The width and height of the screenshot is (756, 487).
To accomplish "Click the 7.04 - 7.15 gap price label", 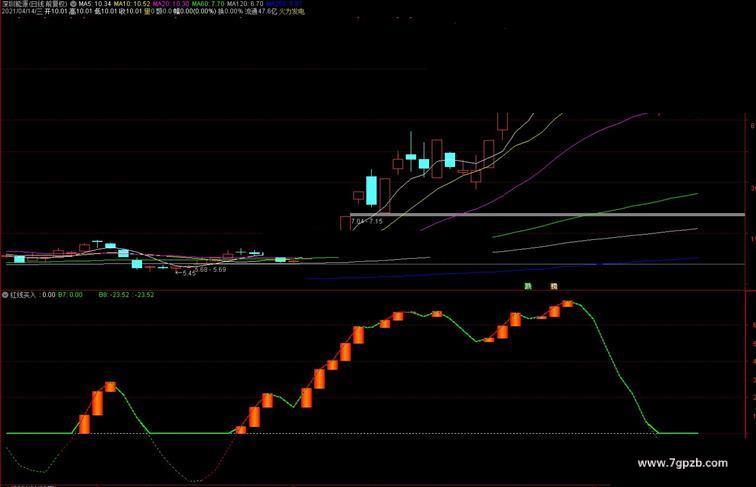I will coord(367,221).
